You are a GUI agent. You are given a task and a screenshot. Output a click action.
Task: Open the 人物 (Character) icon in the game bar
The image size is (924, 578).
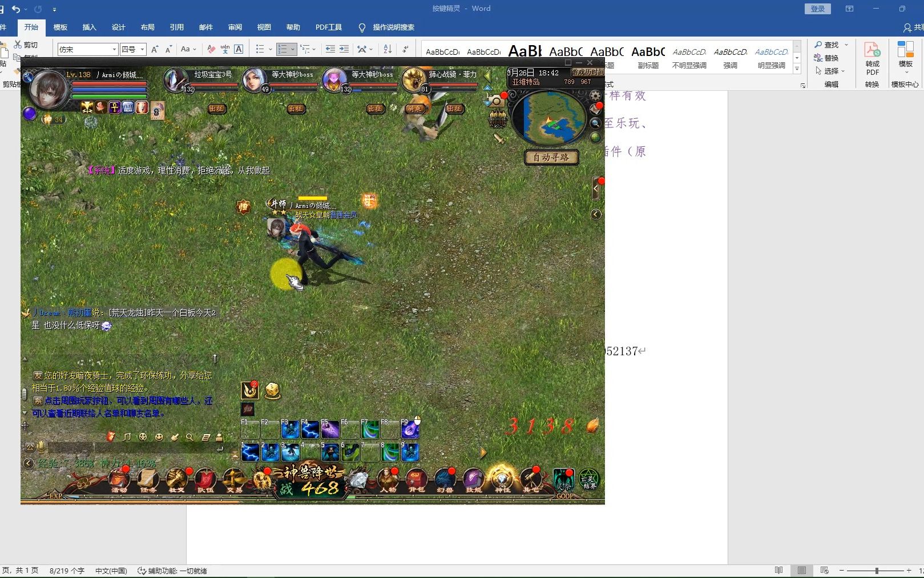(388, 480)
